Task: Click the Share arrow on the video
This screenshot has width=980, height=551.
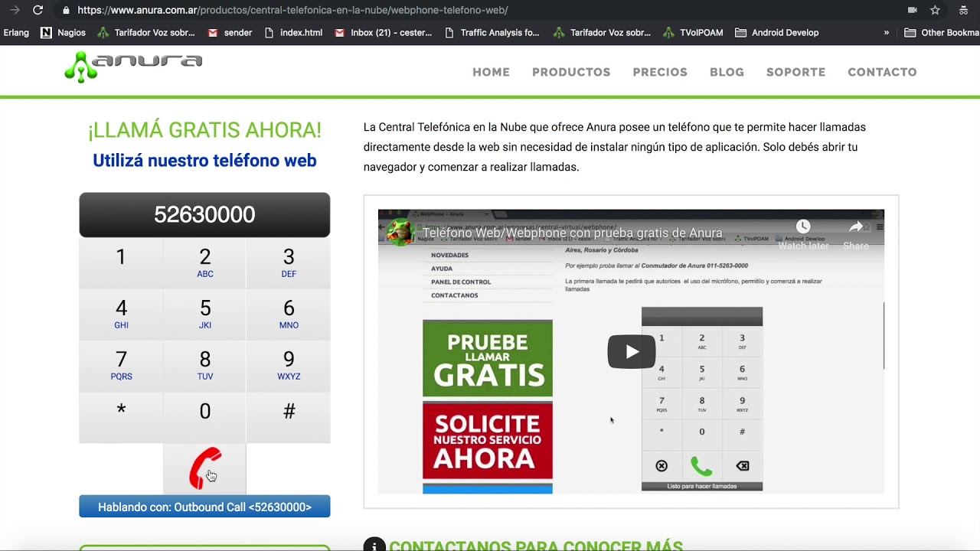Action: coord(856,227)
